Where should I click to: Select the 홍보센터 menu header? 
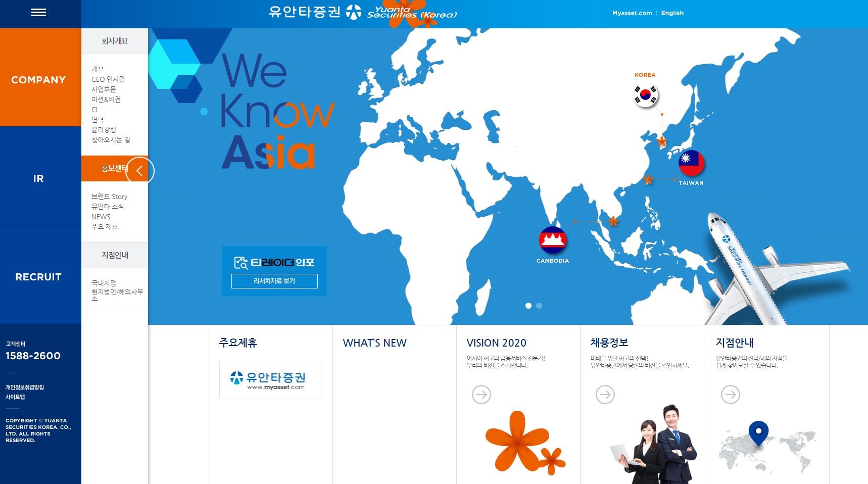(115, 168)
